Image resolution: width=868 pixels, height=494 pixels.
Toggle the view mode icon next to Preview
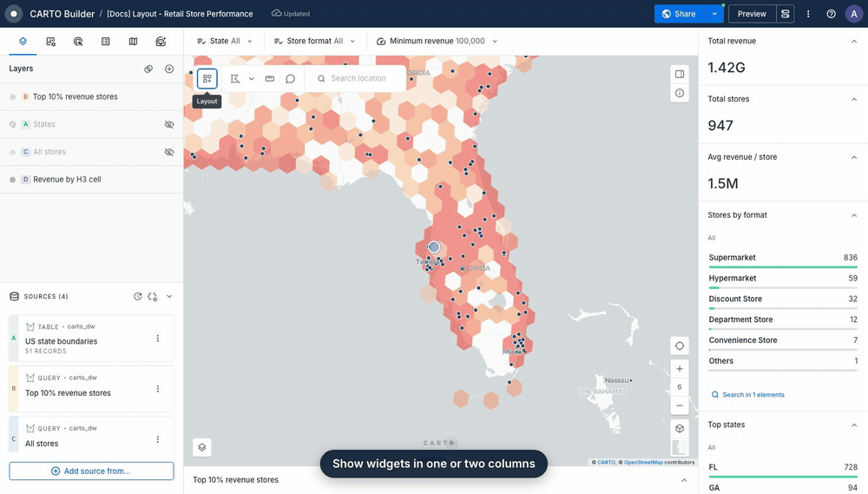pyautogui.click(x=785, y=14)
